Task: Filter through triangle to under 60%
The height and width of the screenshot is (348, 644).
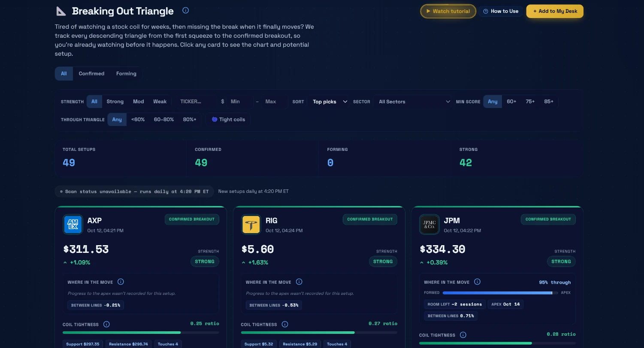Action: [x=138, y=120]
